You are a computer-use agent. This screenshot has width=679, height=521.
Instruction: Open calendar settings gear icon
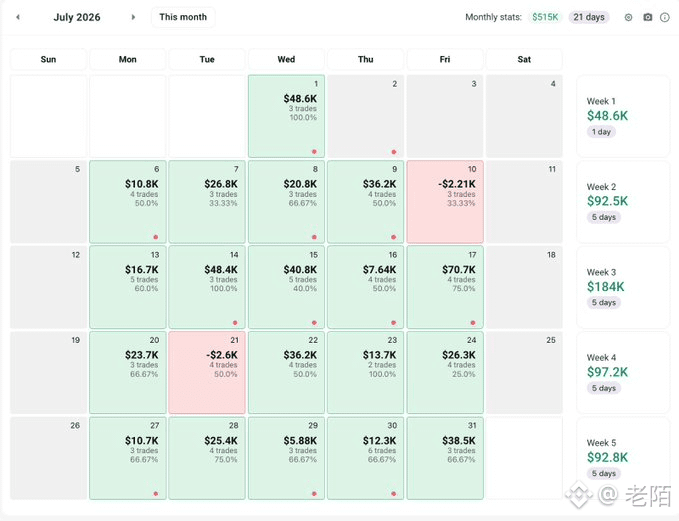[628, 17]
